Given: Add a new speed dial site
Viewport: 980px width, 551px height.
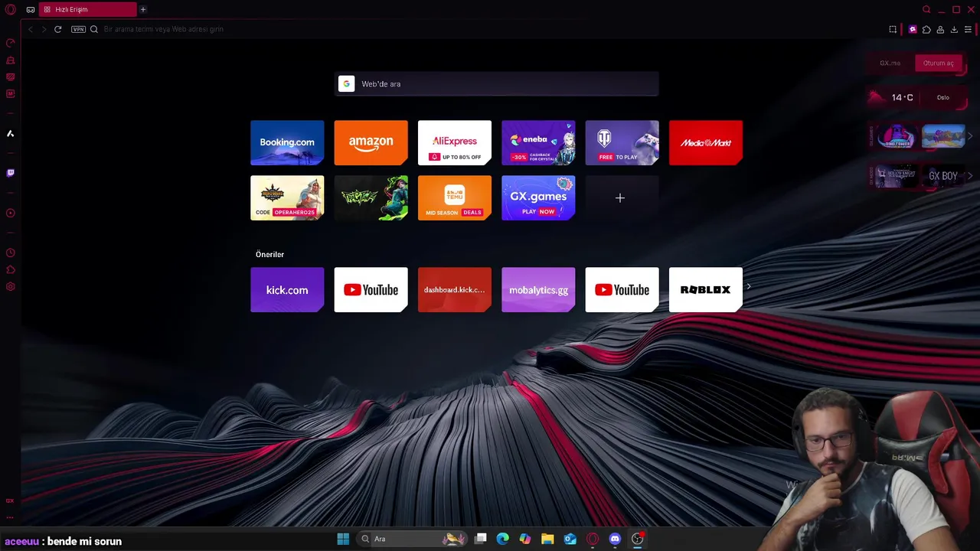Looking at the screenshot, I should pos(622,197).
